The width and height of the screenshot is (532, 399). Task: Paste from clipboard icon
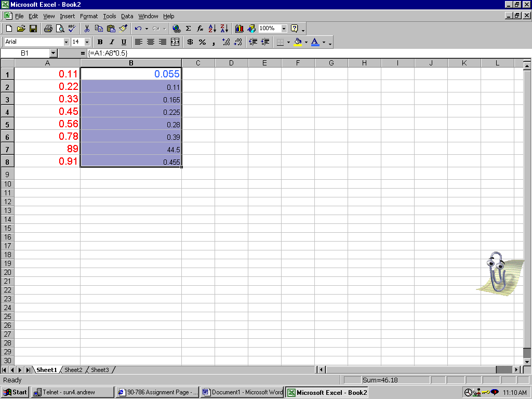click(111, 29)
